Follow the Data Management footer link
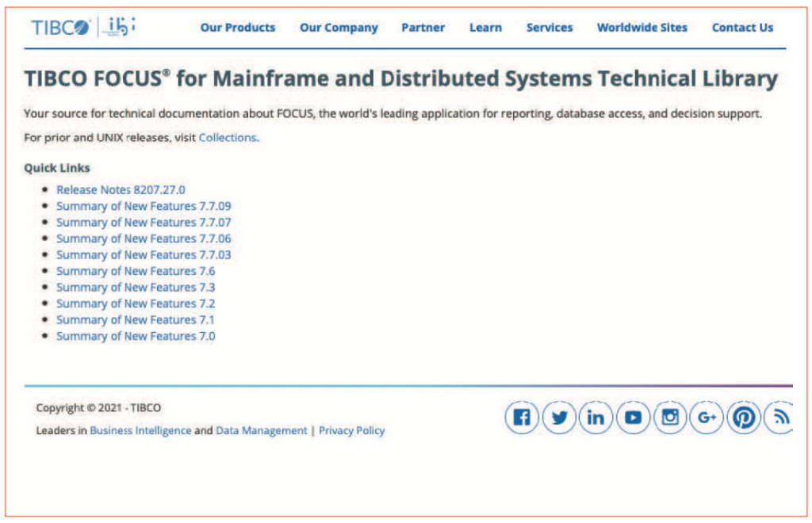812x523 pixels. coord(262,430)
